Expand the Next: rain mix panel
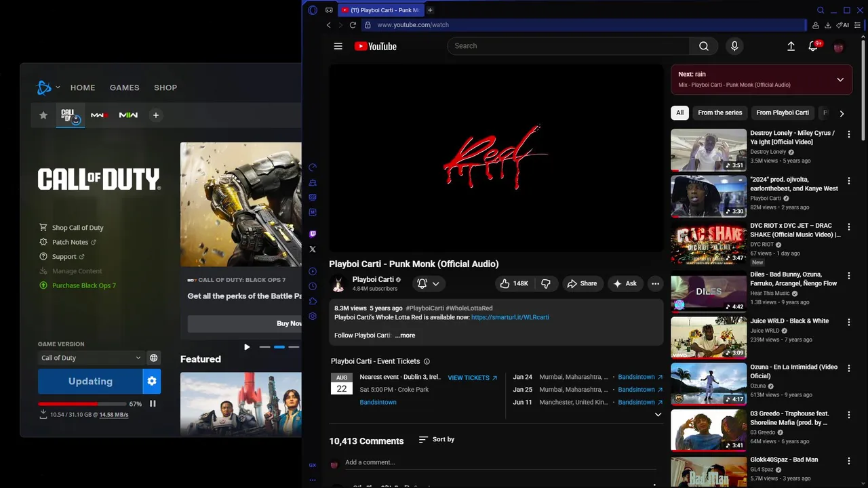The image size is (868, 488). tap(840, 79)
